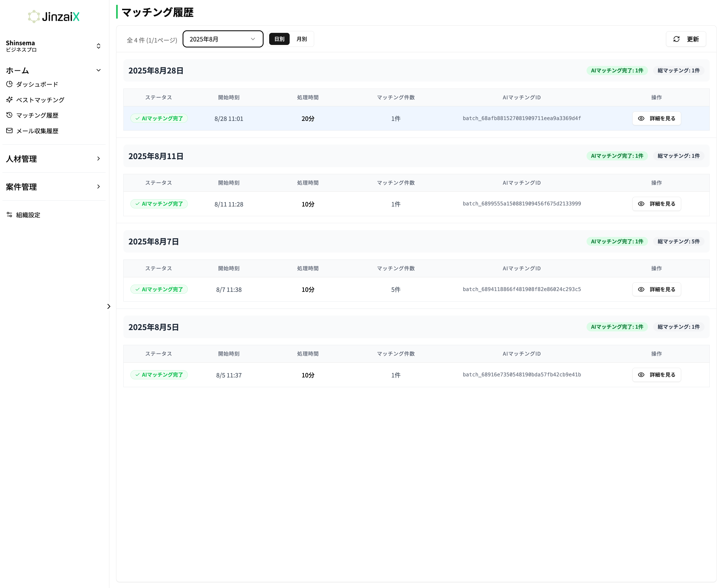Click AIマッチング完了 status badge for 8/5
This screenshot has width=721, height=588.
(x=159, y=375)
